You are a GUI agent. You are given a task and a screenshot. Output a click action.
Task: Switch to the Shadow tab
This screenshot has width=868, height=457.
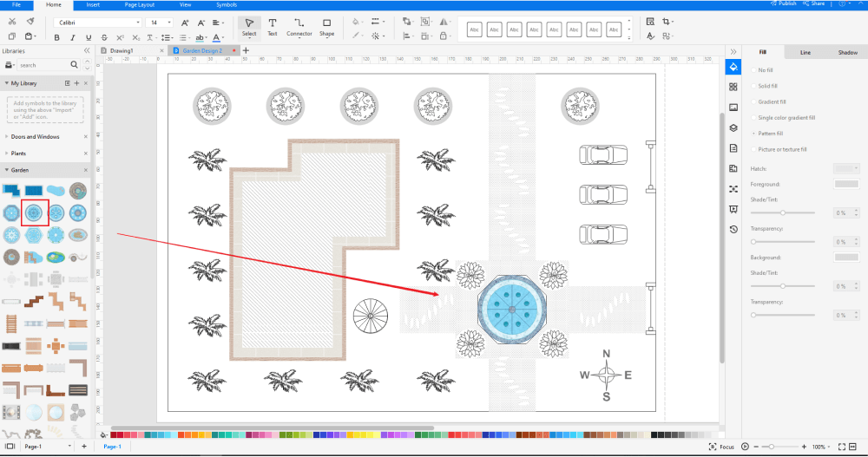tap(847, 53)
